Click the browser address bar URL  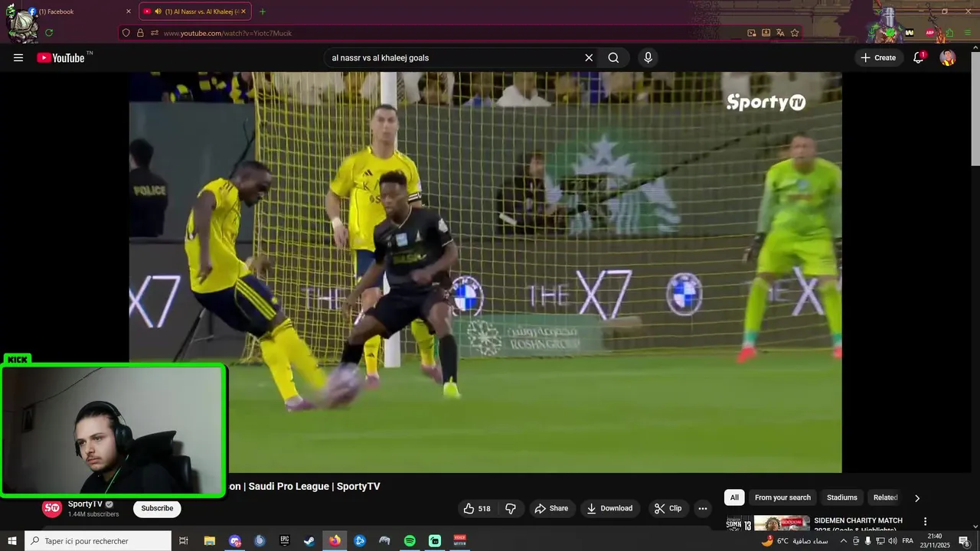(x=227, y=33)
